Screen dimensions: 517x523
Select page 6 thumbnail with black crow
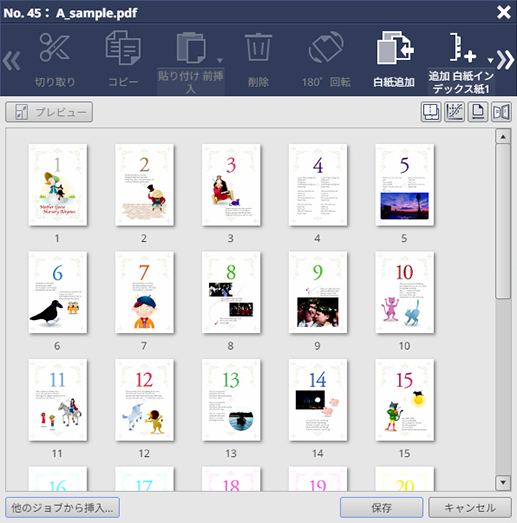[x=58, y=292]
